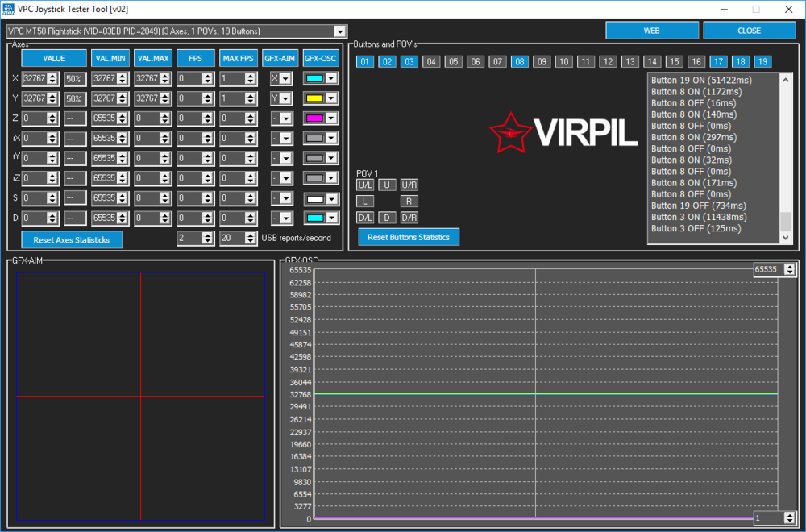Click POV 1 D/R direction indicator

point(409,218)
